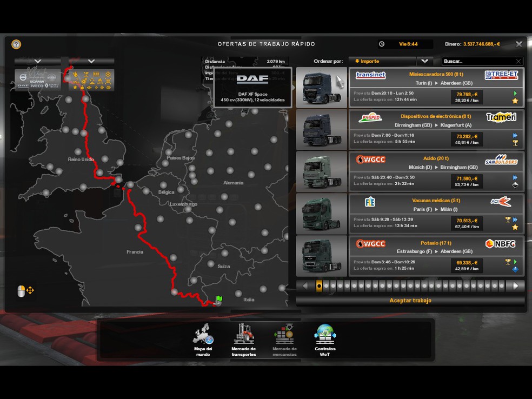Toggle the Iveco brand filter

point(37,86)
